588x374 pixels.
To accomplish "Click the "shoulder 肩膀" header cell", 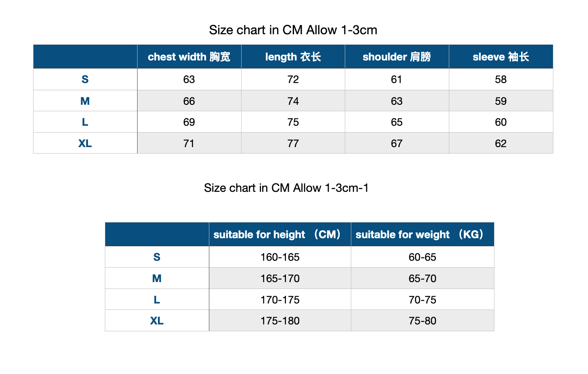I will tap(396, 57).
